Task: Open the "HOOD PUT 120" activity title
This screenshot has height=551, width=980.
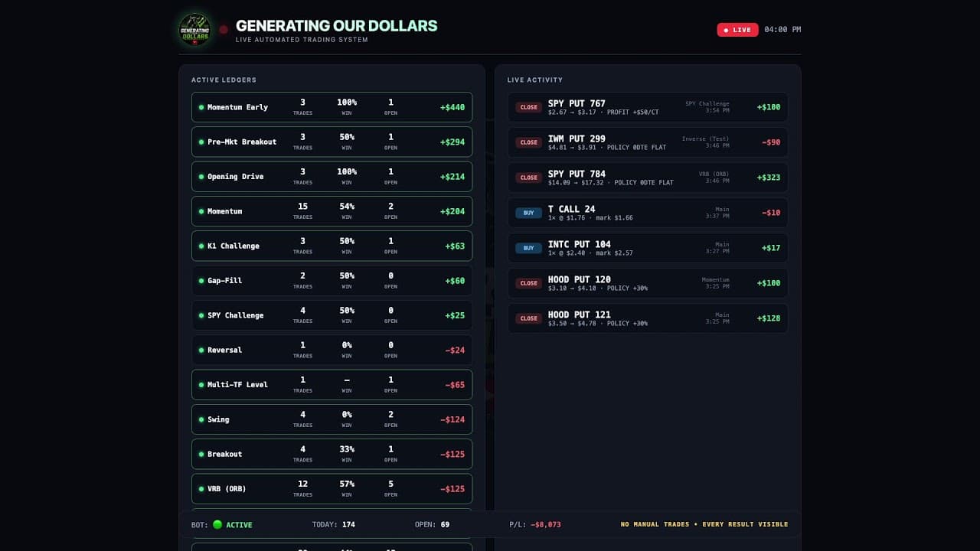Action: (x=580, y=279)
